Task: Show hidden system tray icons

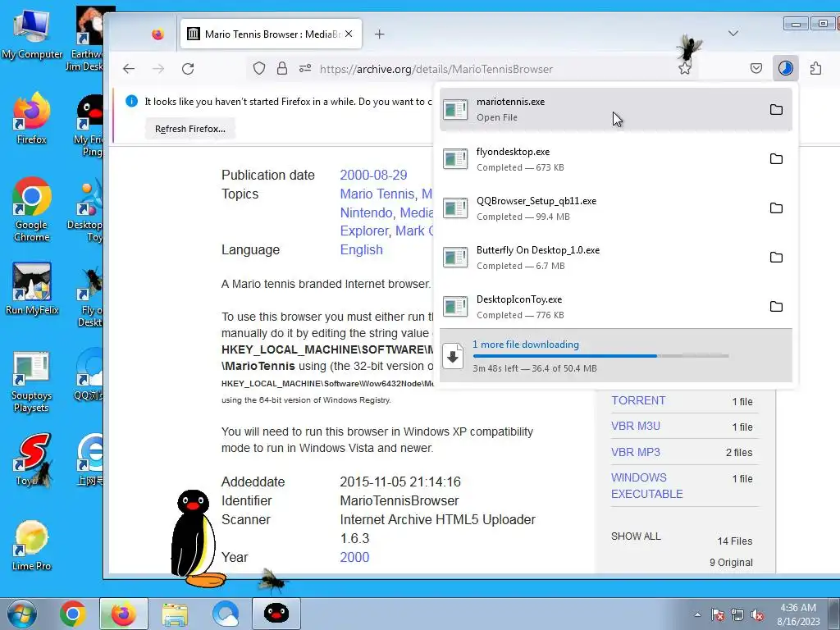Action: click(x=697, y=614)
